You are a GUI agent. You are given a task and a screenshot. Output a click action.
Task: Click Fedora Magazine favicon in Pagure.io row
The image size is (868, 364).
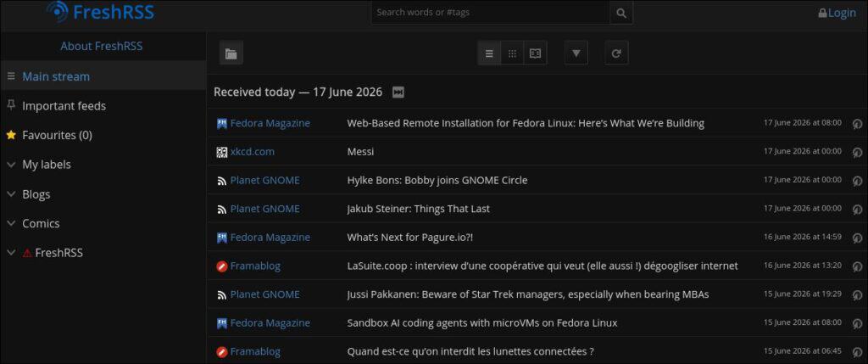click(222, 238)
